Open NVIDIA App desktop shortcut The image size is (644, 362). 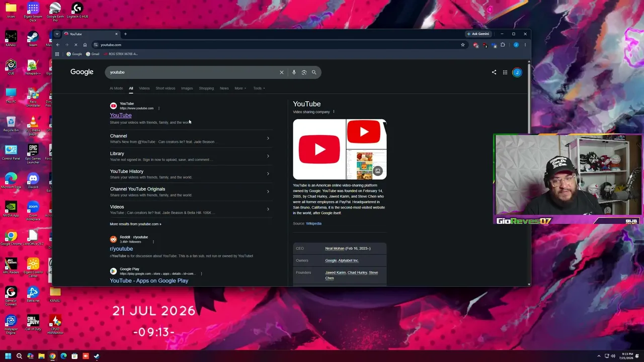[11, 209]
